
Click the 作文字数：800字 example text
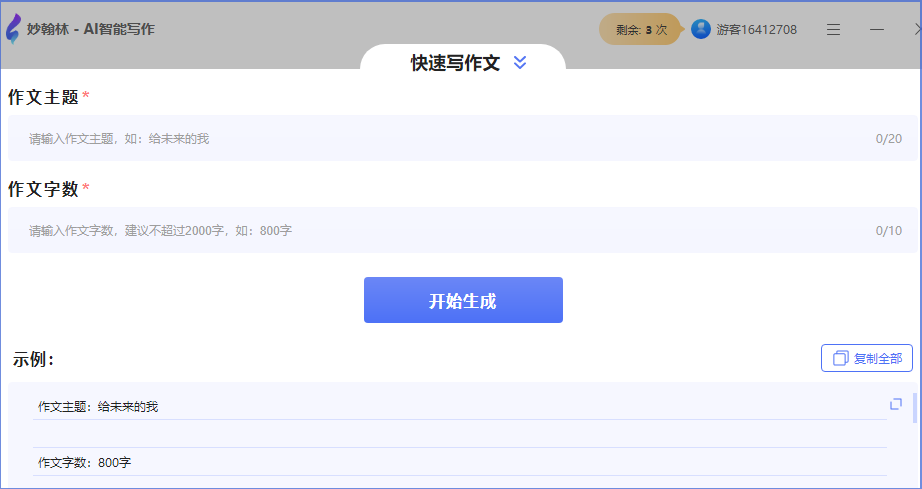(x=85, y=463)
